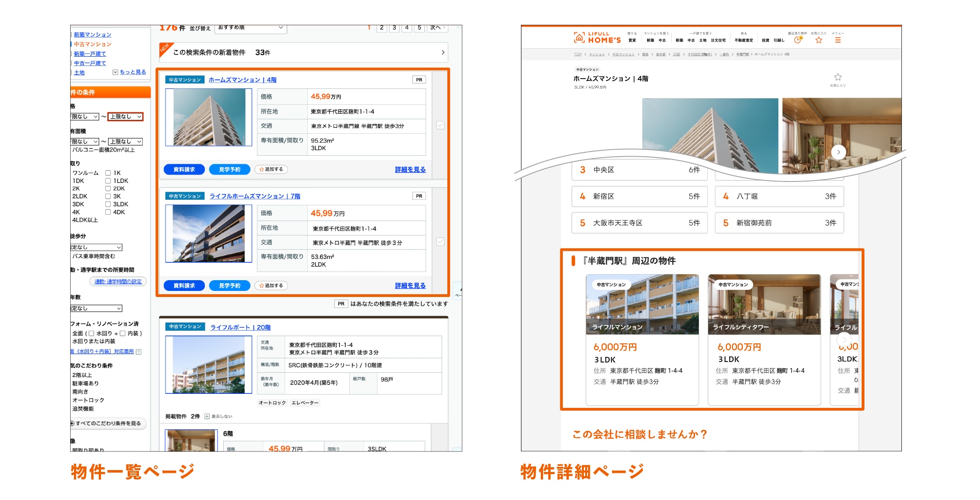Screen dimensions: 980x500
Task: Select 賃貸 in header navigation
Action: 632,40
